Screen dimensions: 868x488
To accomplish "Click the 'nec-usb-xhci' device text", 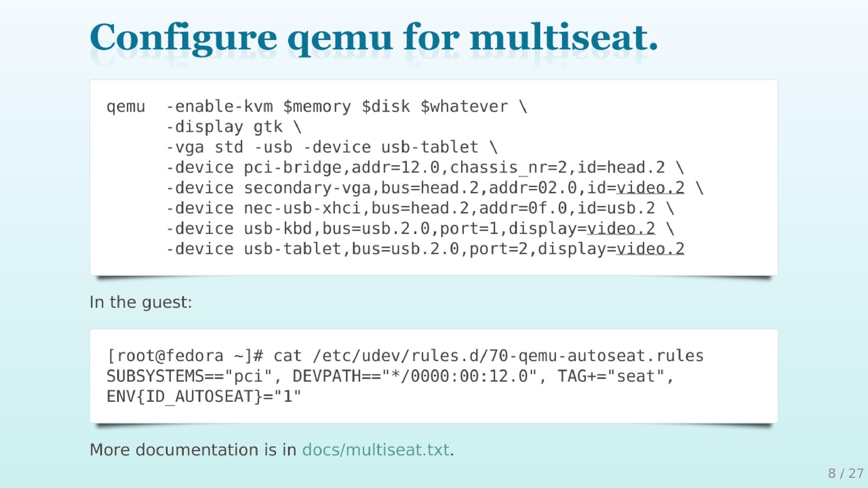I will click(302, 208).
